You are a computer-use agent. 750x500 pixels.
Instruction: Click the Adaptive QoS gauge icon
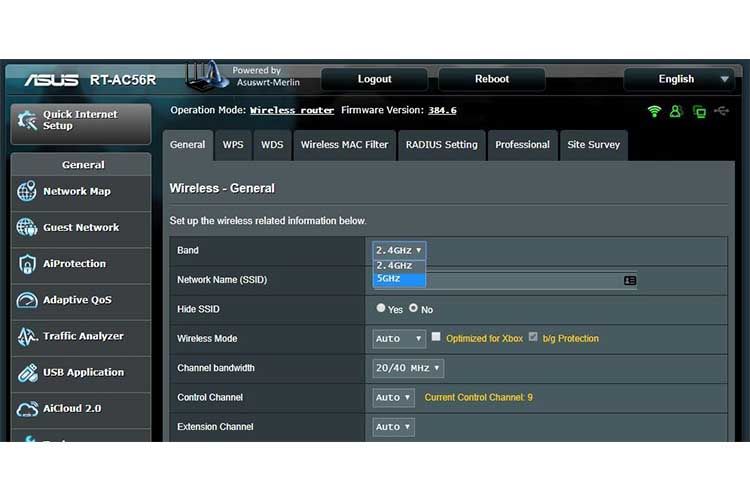[27, 300]
